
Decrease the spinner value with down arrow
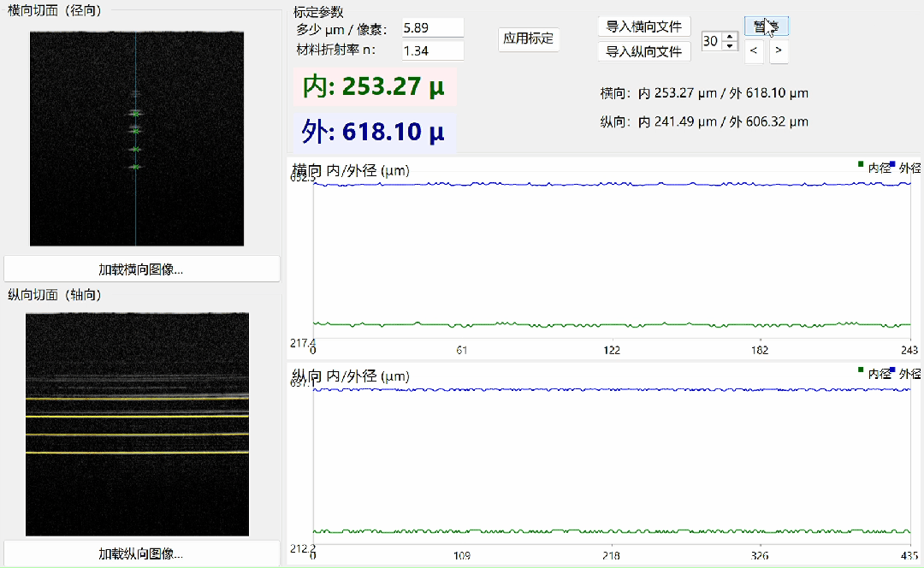click(x=730, y=46)
